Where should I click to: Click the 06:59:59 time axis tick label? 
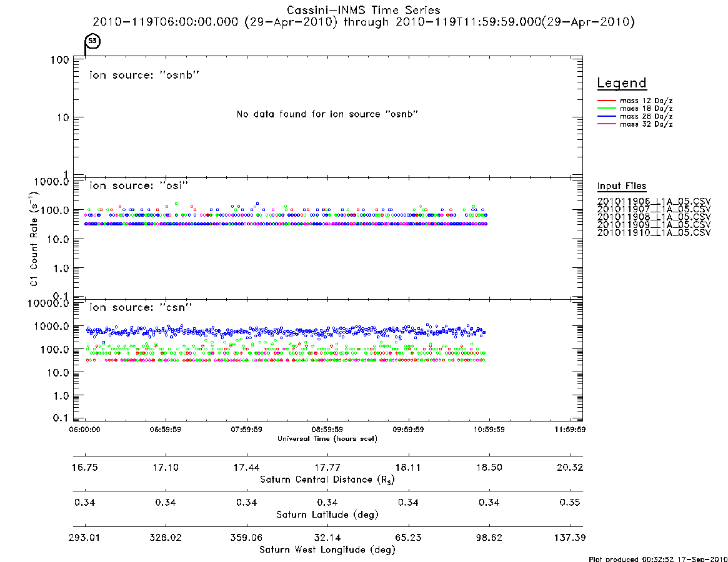coord(166,430)
